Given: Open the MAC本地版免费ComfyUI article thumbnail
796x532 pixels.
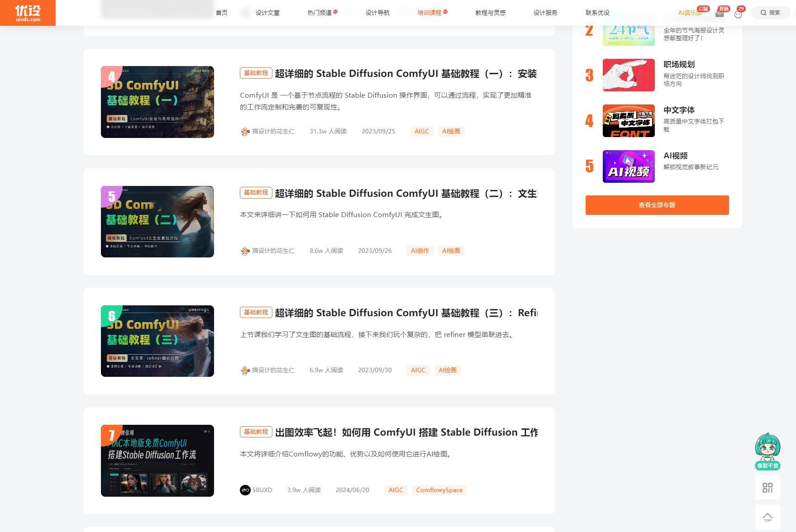Looking at the screenshot, I should pos(157,461).
